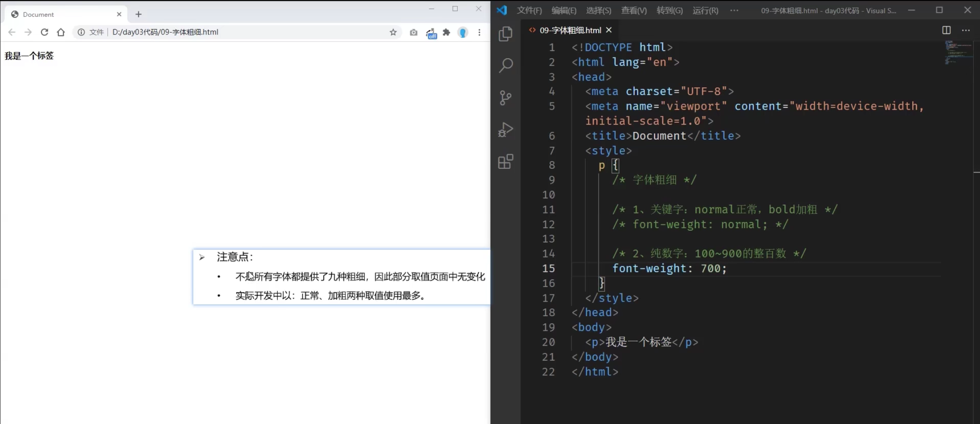The height and width of the screenshot is (424, 980).
Task: Minimize the Chrome browser window
Action: [x=431, y=9]
